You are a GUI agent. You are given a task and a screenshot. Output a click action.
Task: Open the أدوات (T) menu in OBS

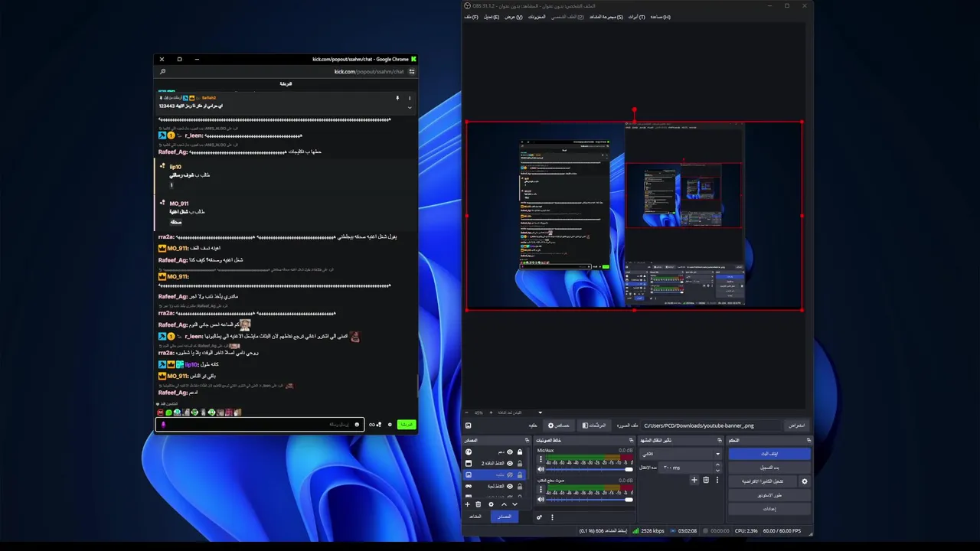coord(636,17)
